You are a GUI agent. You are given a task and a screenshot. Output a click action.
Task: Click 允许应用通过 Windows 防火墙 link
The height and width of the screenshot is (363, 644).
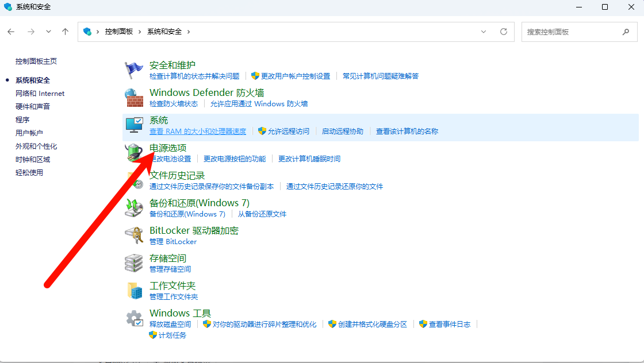[259, 104]
